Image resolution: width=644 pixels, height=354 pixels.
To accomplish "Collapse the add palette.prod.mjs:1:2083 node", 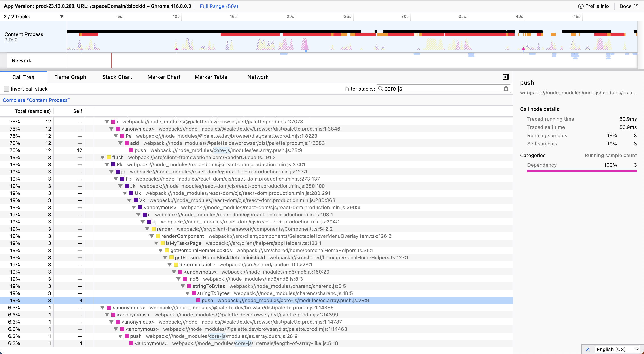I will pos(120,143).
